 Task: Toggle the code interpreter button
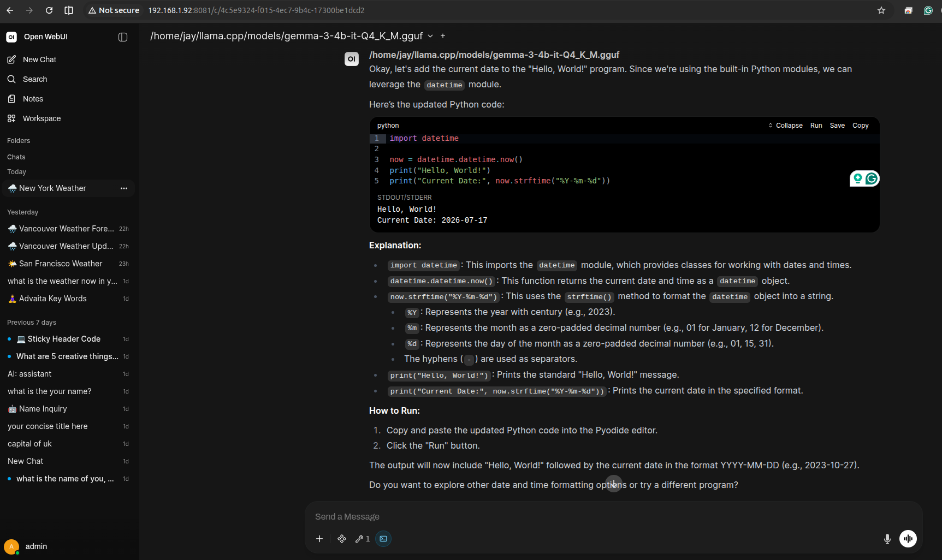point(383,539)
